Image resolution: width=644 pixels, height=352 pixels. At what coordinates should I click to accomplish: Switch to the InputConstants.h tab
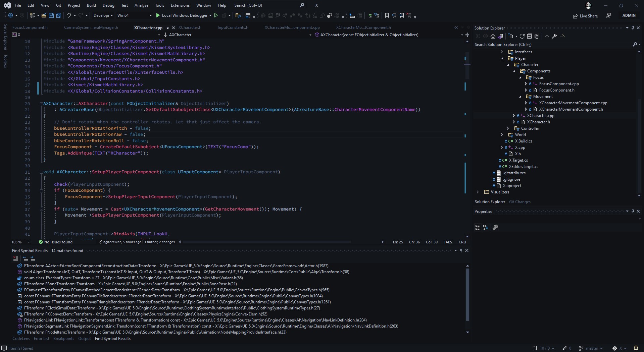click(x=233, y=27)
